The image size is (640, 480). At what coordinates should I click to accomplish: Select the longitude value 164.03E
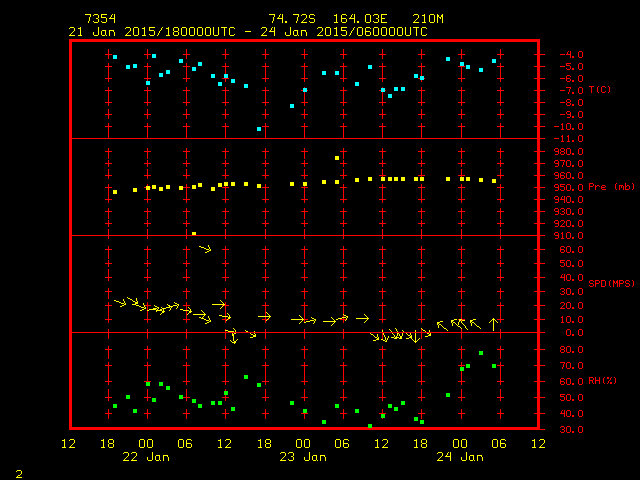(x=355, y=19)
